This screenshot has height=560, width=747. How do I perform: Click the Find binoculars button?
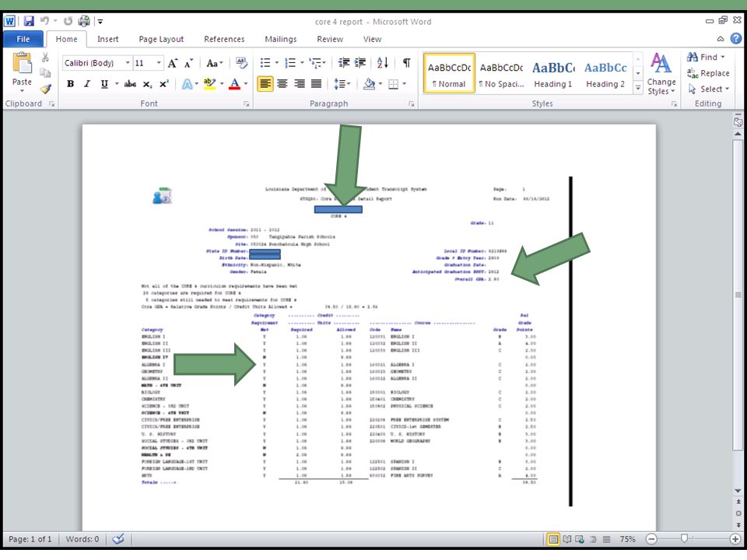coord(705,57)
